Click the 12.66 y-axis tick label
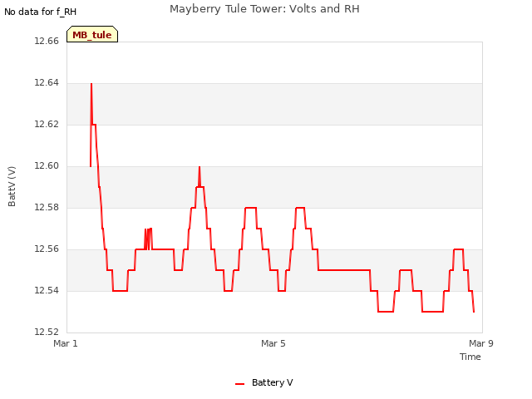Image resolution: width=532 pixels, height=399 pixels. [x=47, y=41]
